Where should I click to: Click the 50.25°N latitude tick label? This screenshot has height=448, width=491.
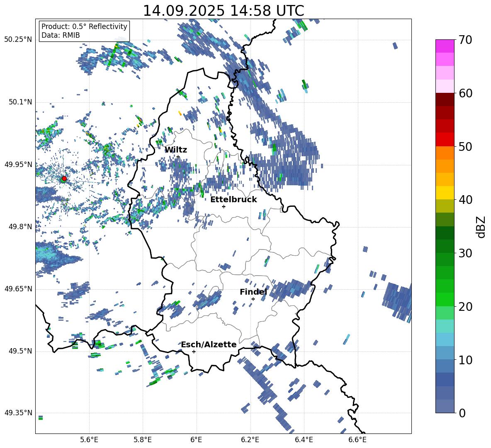tap(18, 40)
